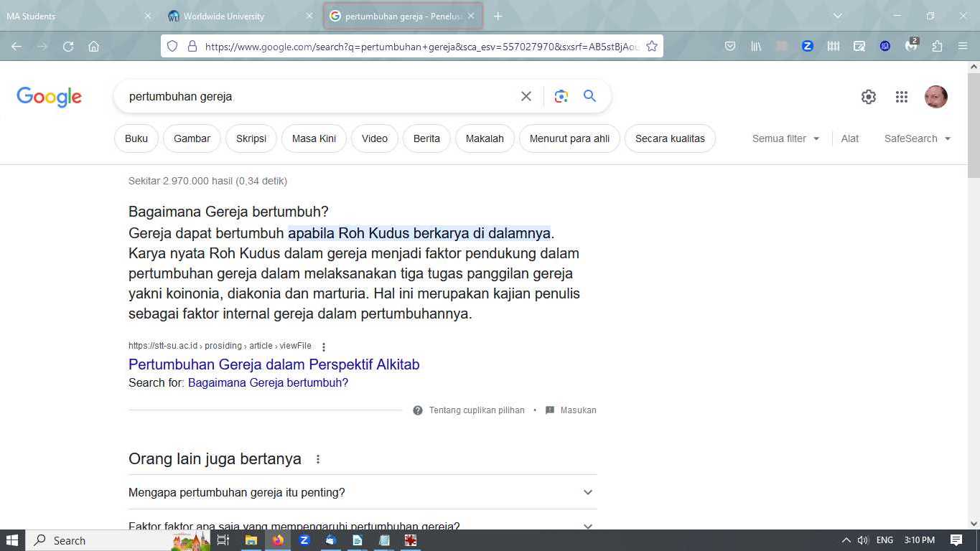Open the Windows notification center
Viewport: 980px width, 551px height.
956,540
